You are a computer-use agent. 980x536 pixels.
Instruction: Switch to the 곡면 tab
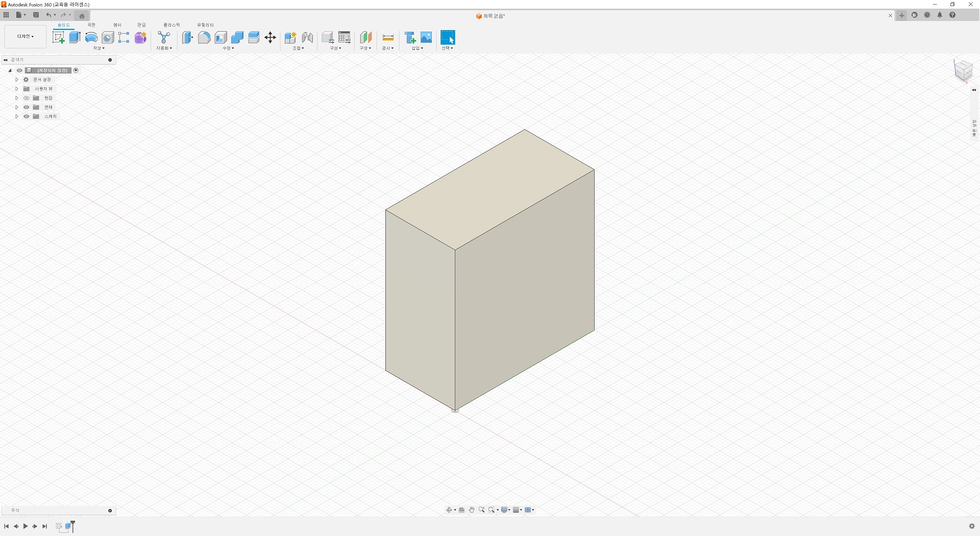point(91,25)
